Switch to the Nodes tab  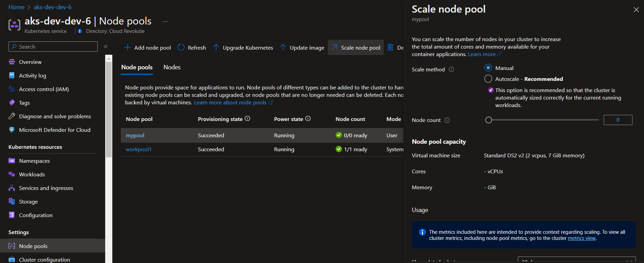click(x=172, y=67)
